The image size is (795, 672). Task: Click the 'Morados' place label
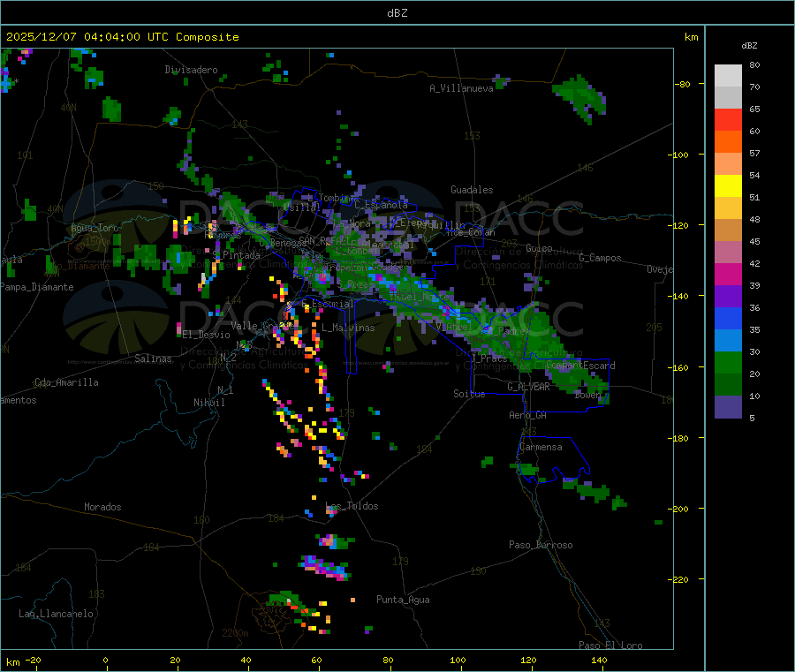pos(102,507)
